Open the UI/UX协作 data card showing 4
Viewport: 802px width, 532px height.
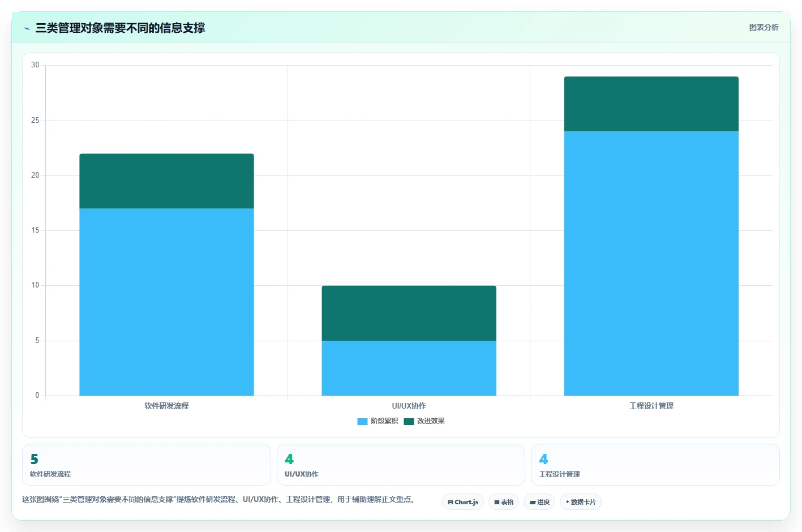(401, 465)
